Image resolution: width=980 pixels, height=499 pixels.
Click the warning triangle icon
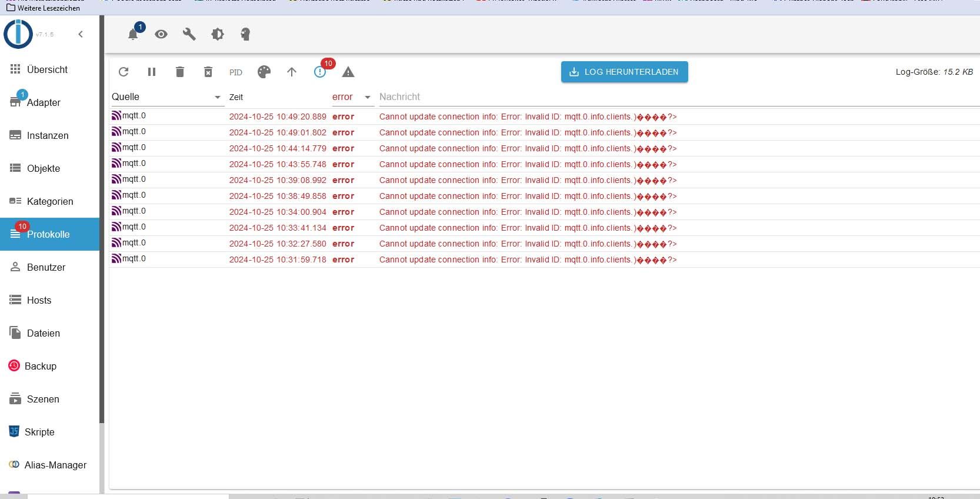pyautogui.click(x=348, y=72)
